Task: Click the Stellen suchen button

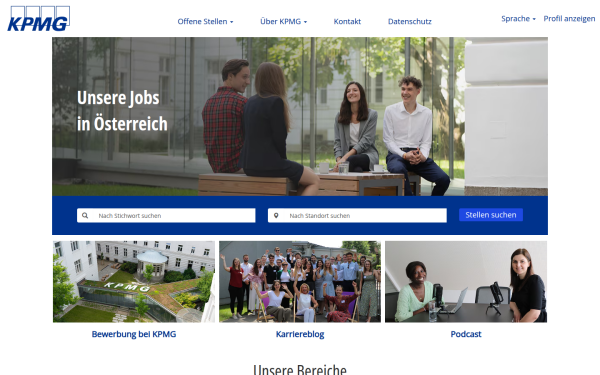Action: [x=491, y=215]
